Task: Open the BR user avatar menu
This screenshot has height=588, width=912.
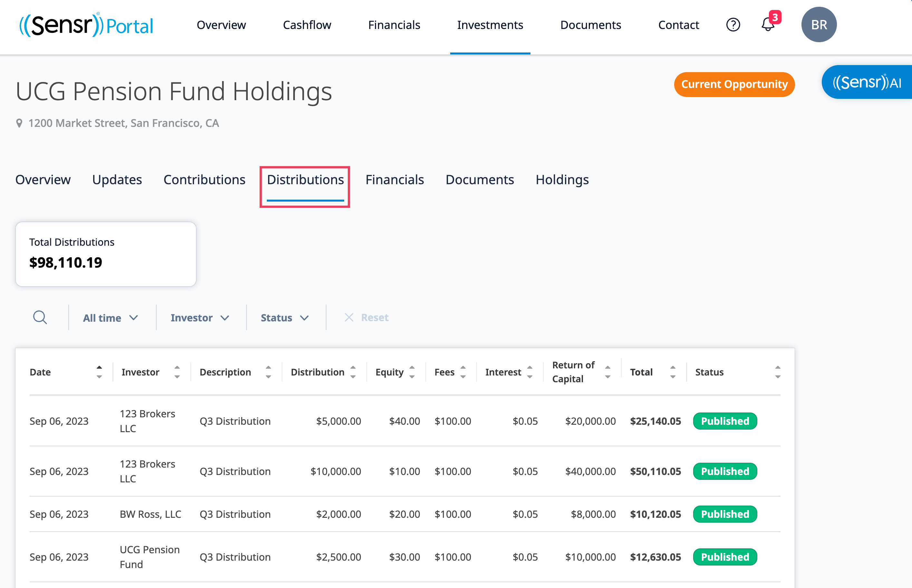Action: pos(819,24)
